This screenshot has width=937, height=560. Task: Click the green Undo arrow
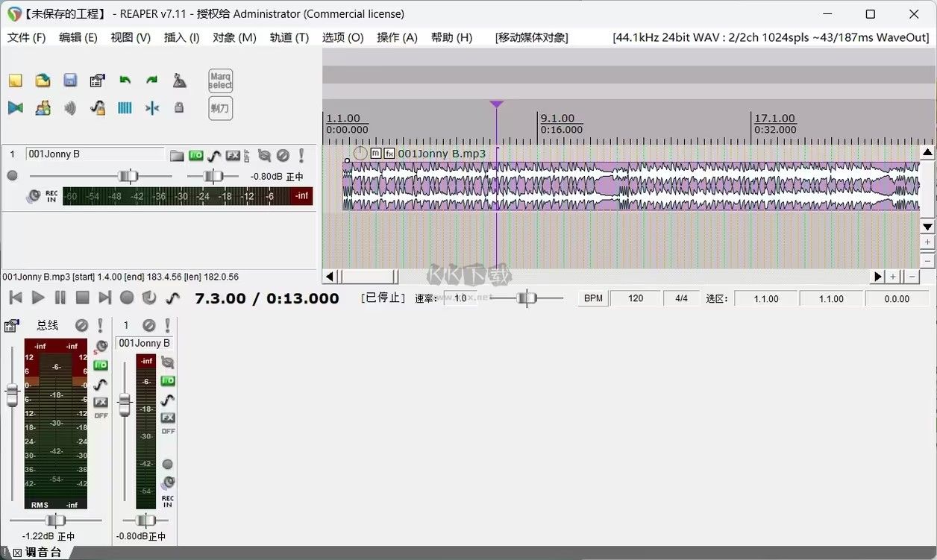click(125, 81)
